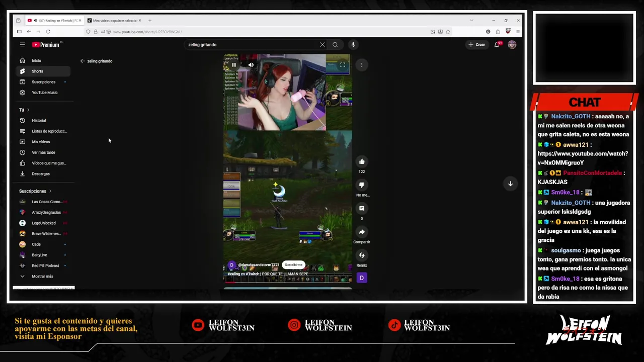Open the comments on the Short
Image resolution: width=644 pixels, height=362 pixels.
362,208
